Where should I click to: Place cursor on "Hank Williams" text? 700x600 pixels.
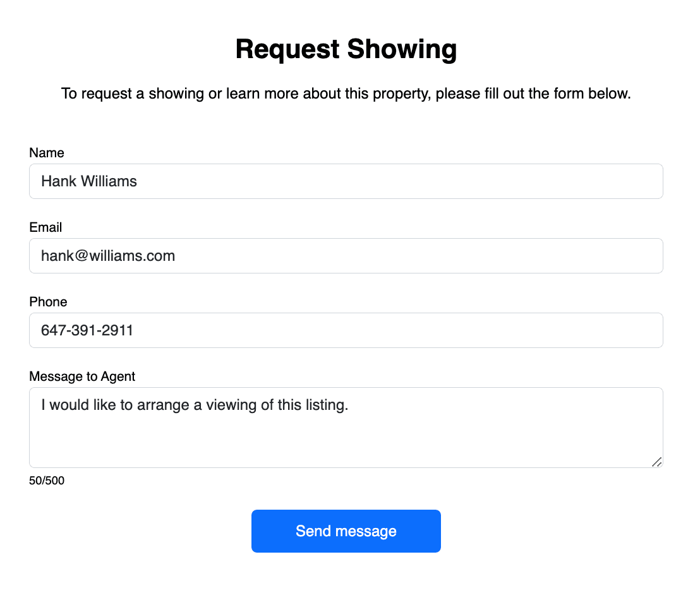pos(89,181)
